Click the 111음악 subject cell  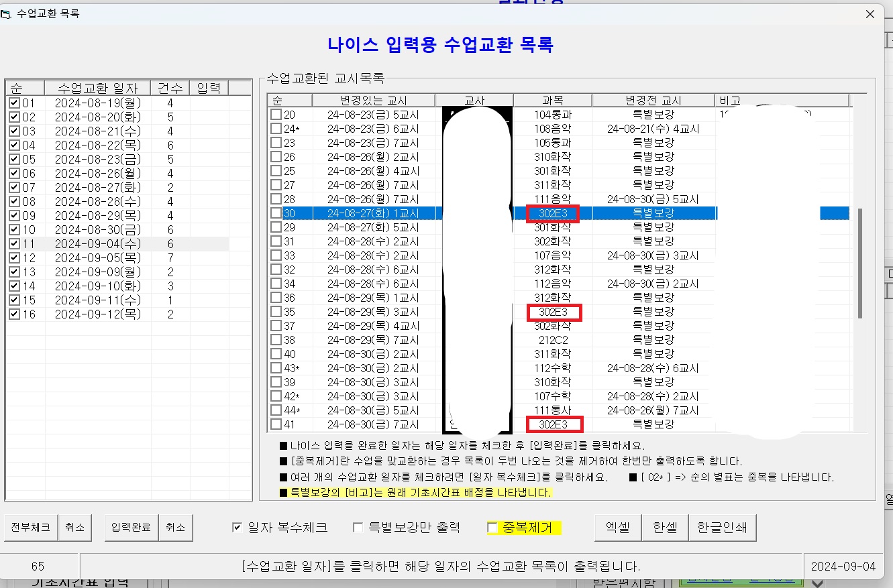(x=553, y=199)
